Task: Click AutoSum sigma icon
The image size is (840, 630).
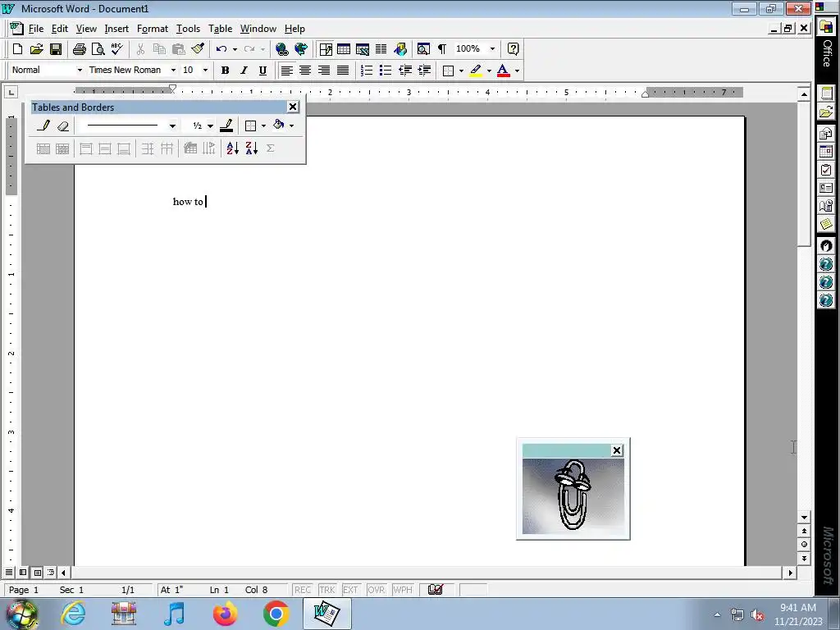Action: 271,148
